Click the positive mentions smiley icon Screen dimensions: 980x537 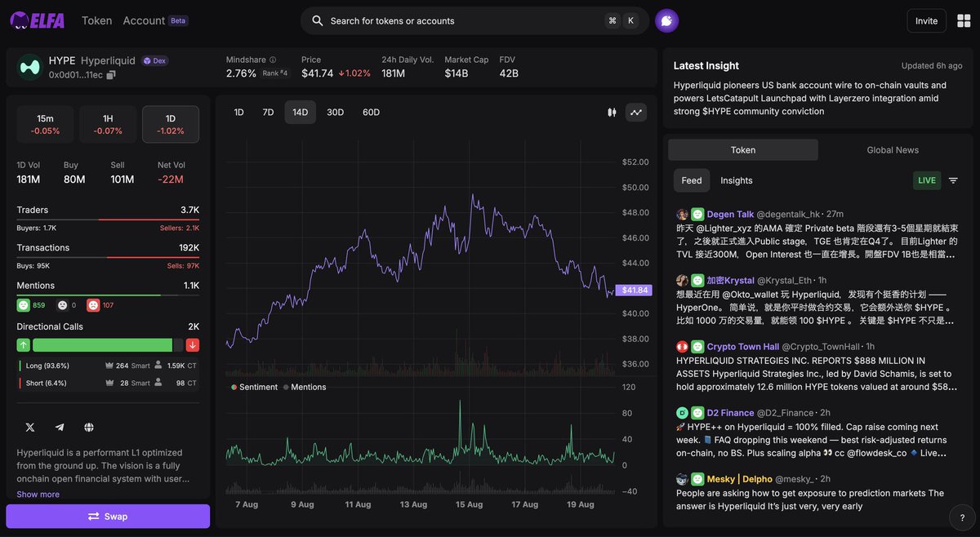[23, 305]
